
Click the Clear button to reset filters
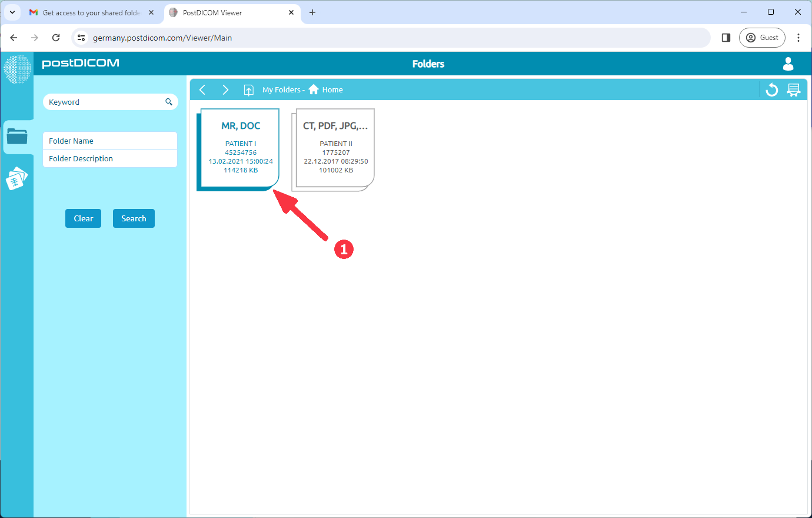(x=83, y=218)
